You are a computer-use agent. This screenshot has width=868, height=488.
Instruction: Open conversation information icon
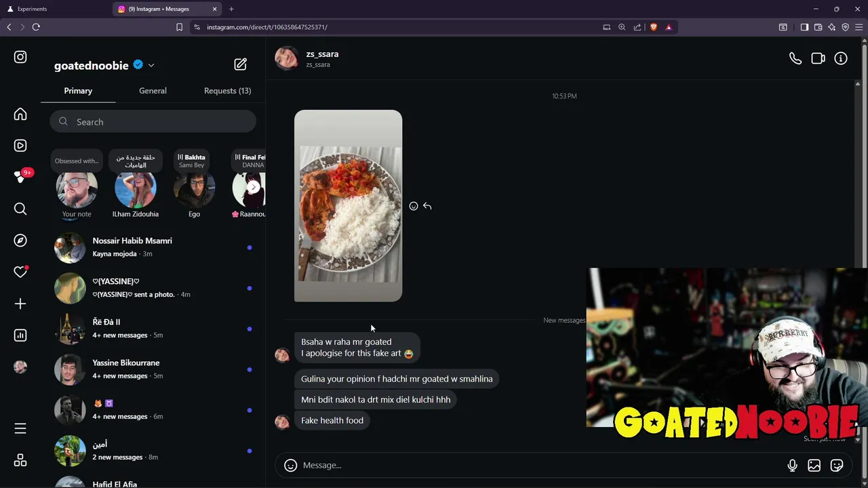[x=841, y=59]
